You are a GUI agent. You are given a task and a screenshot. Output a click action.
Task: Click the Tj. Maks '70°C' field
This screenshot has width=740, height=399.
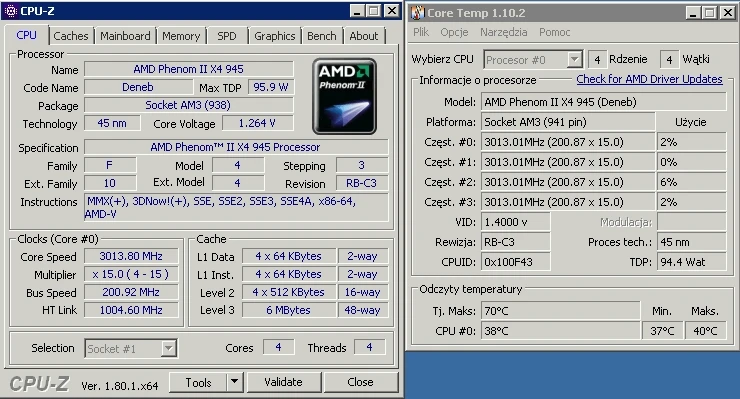561,311
